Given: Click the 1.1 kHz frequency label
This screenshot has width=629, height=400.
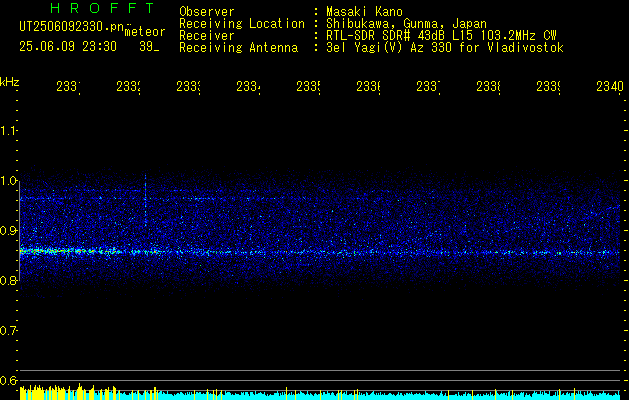Looking at the screenshot, I should click(x=8, y=130).
